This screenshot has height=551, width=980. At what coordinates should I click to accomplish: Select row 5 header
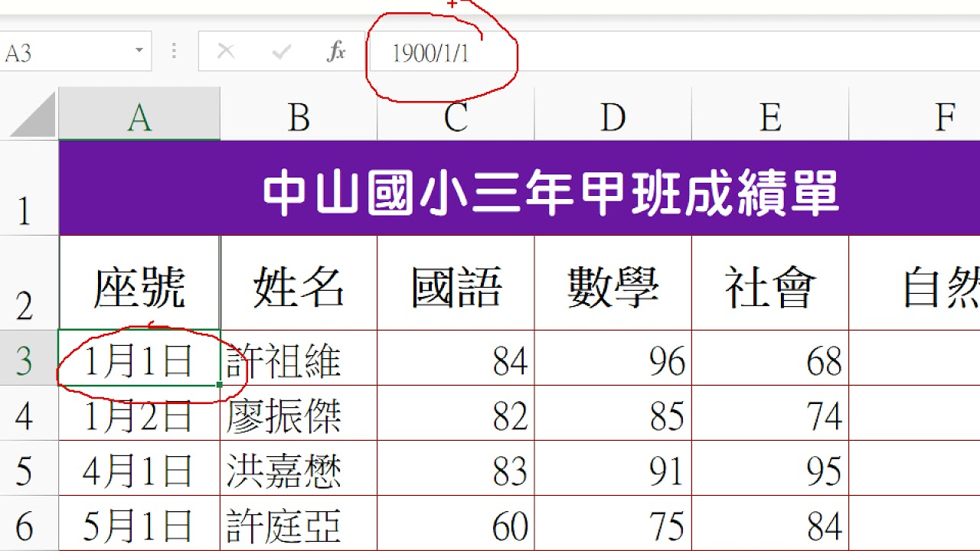point(29,468)
